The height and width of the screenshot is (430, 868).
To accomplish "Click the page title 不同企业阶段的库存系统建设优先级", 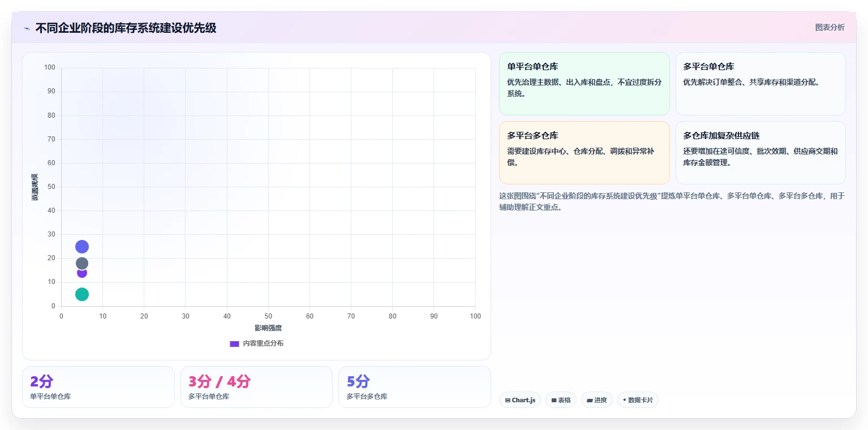I will [x=126, y=28].
